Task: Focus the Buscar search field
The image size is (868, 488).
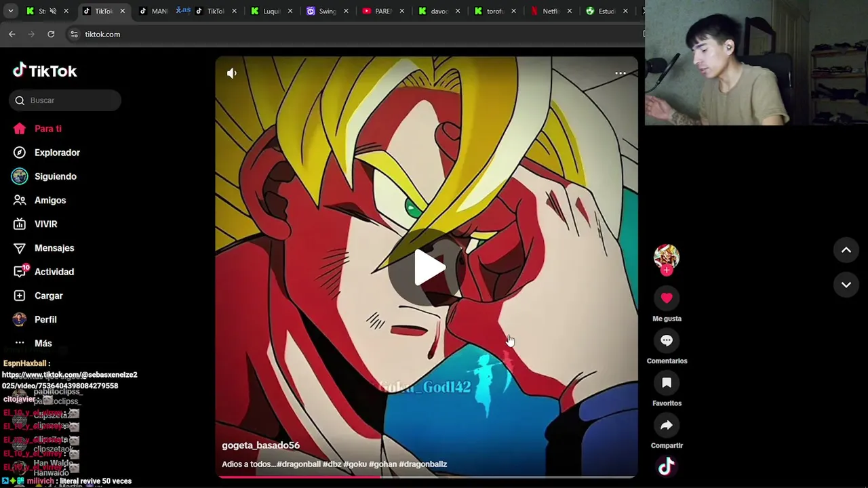Action: pos(66,100)
